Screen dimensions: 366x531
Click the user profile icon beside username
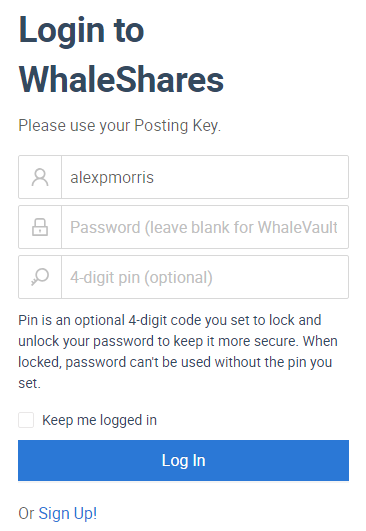(40, 177)
